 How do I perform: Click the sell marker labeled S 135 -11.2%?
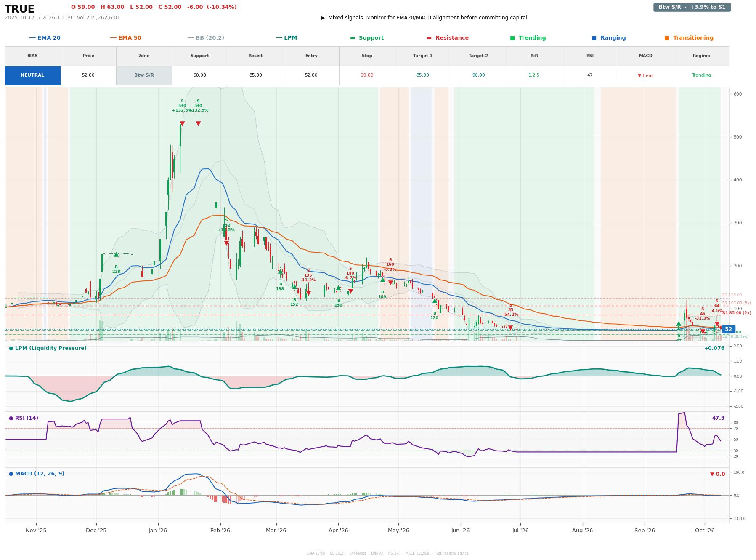click(308, 293)
